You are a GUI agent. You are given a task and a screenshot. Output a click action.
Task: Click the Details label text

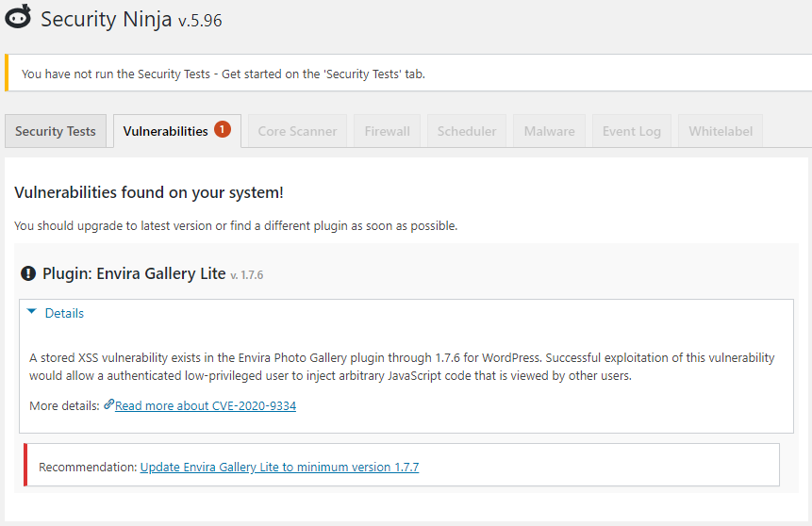tap(64, 313)
